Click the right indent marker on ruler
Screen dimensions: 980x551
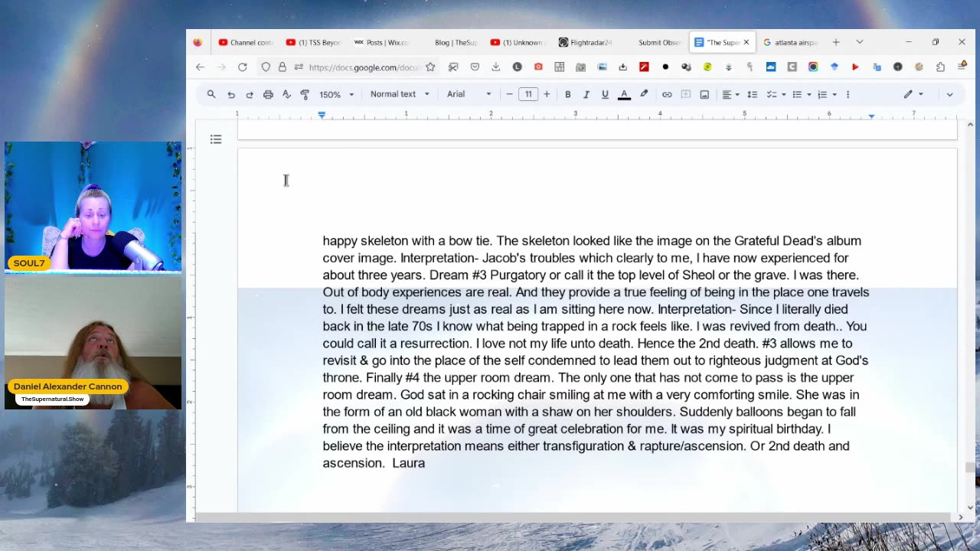pos(871,115)
